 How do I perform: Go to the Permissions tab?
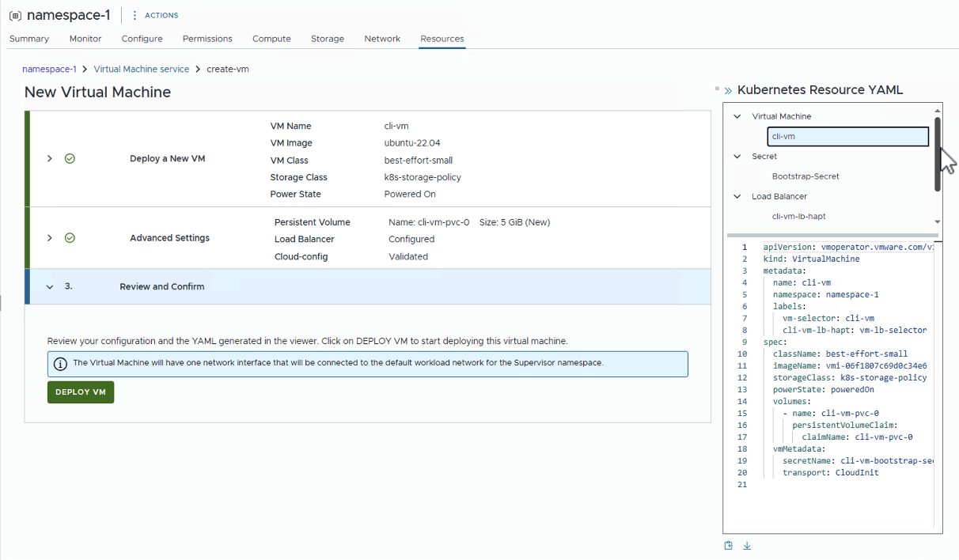[x=207, y=39]
